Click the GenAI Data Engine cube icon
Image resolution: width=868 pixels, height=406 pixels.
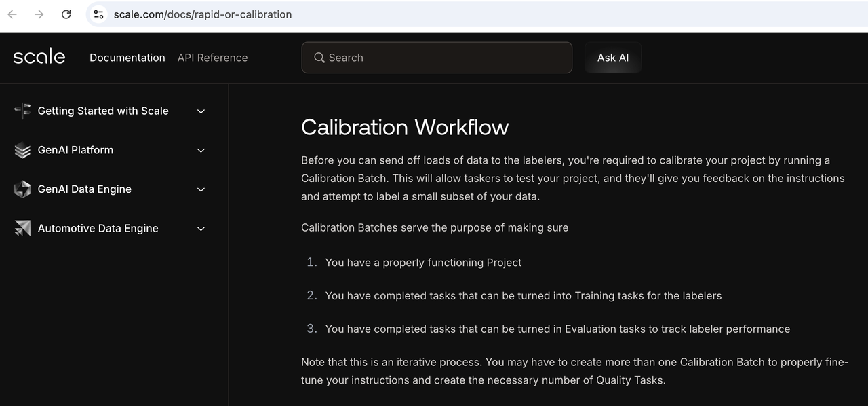tap(22, 189)
